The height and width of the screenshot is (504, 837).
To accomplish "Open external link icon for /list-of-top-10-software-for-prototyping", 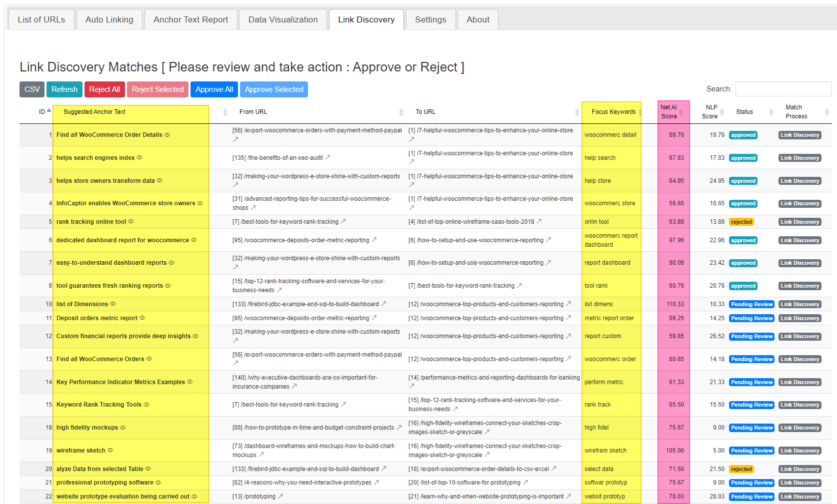I will tap(525, 483).
